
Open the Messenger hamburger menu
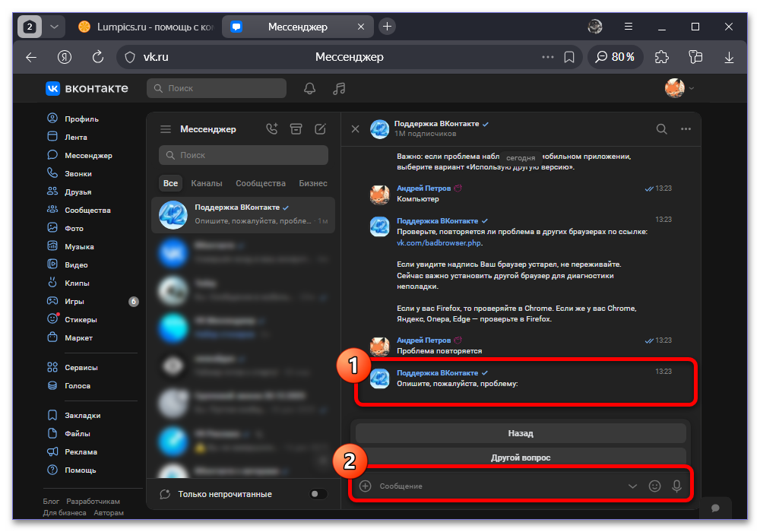(166, 129)
